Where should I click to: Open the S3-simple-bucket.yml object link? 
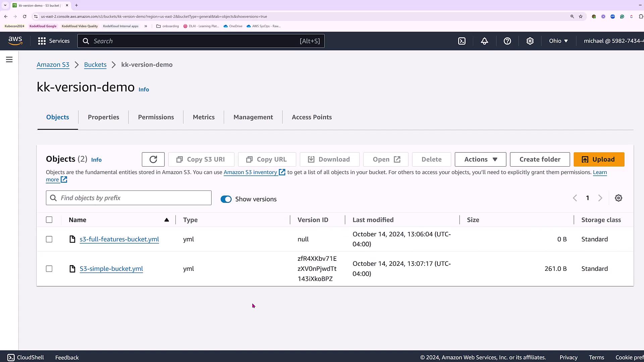pyautogui.click(x=111, y=269)
